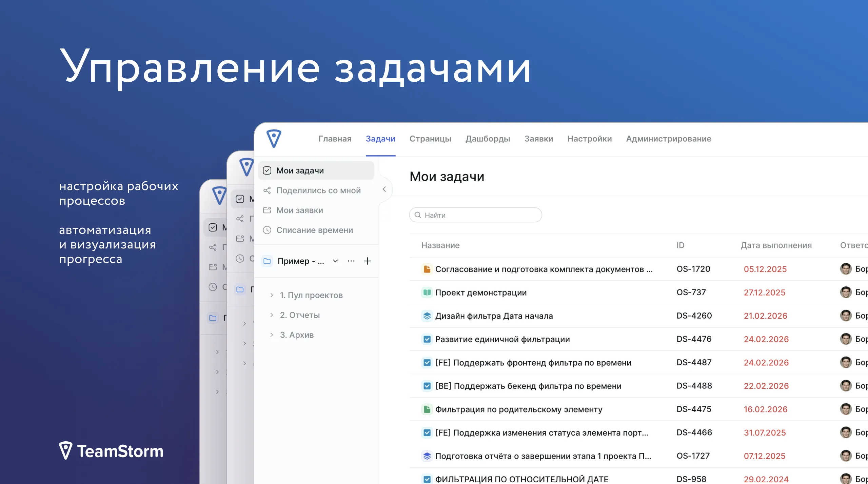
Task: Open 'Поделились со мной' via the share icon
Action: [319, 190]
